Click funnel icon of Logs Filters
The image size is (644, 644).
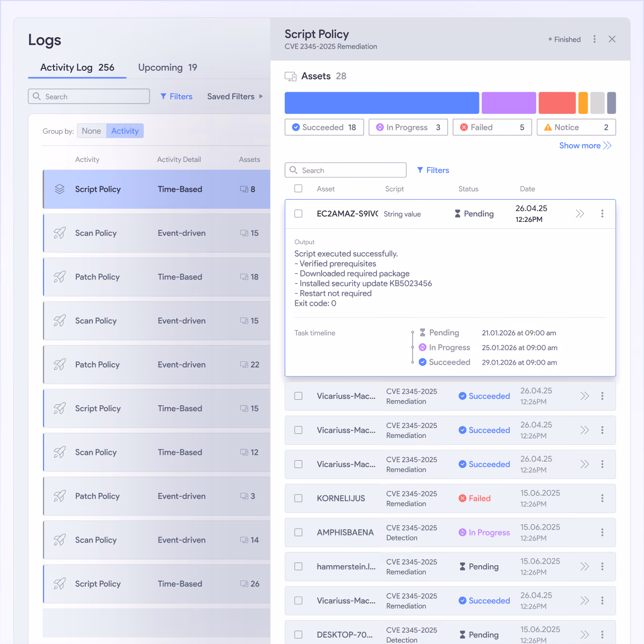(163, 97)
